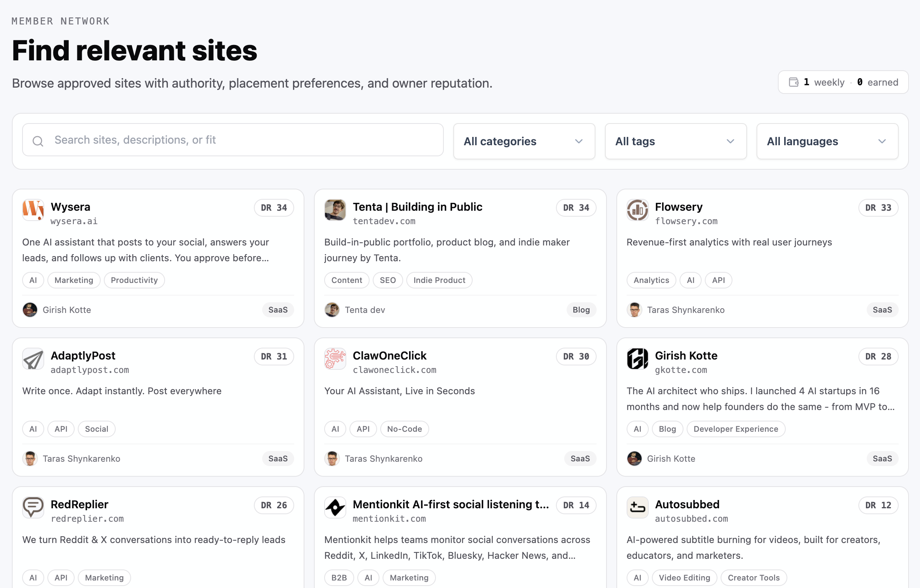Click the DR 12 badge on Autosubbed
This screenshot has height=588, width=920.
(878, 505)
